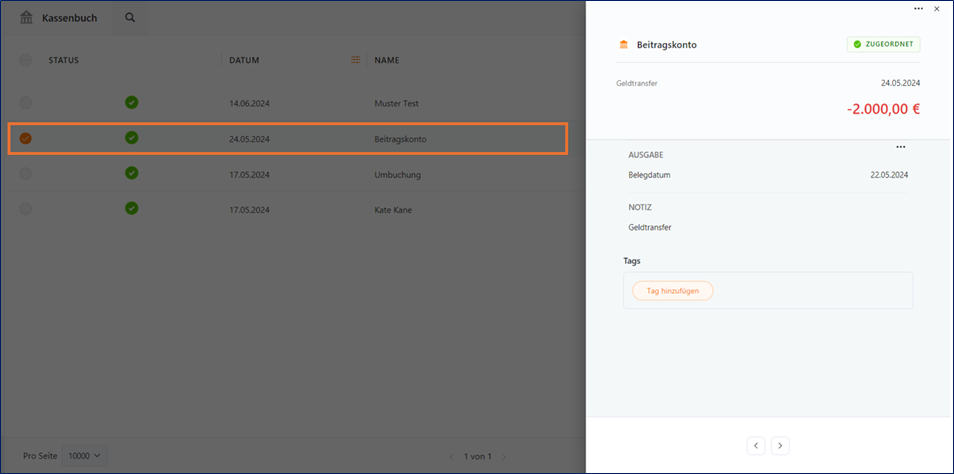Open the three-dot menu at panel top

[x=919, y=9]
